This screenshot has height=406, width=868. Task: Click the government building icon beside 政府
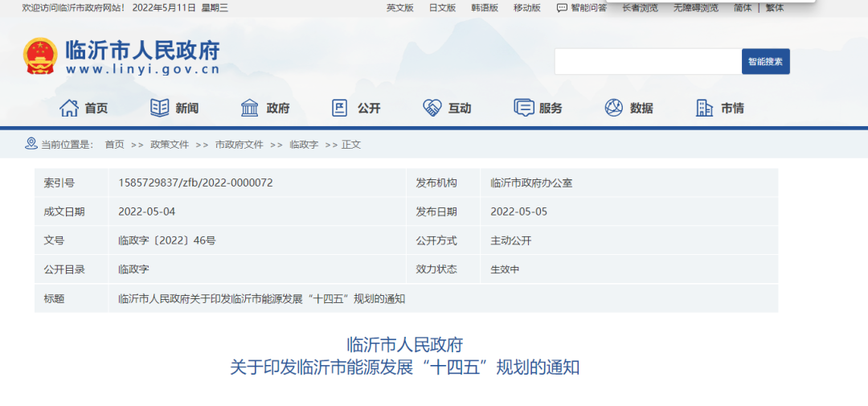tap(250, 108)
